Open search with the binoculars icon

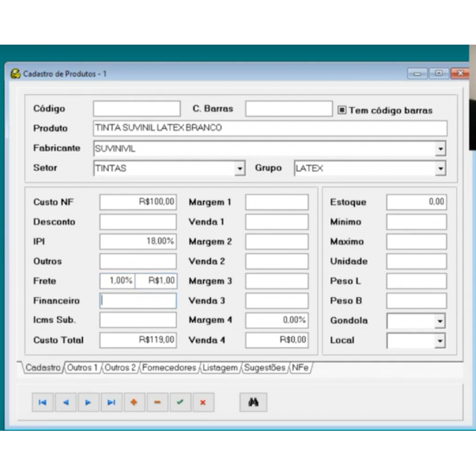(x=253, y=402)
